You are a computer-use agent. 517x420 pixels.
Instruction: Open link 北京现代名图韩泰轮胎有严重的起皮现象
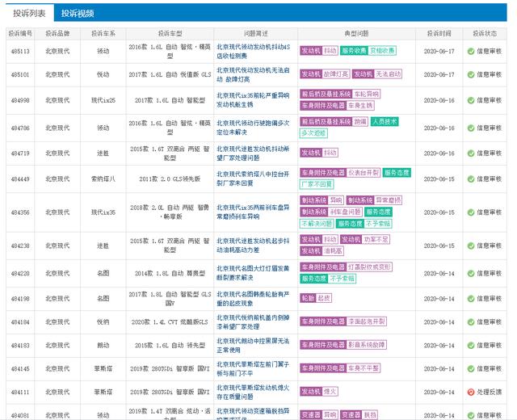tap(253, 299)
